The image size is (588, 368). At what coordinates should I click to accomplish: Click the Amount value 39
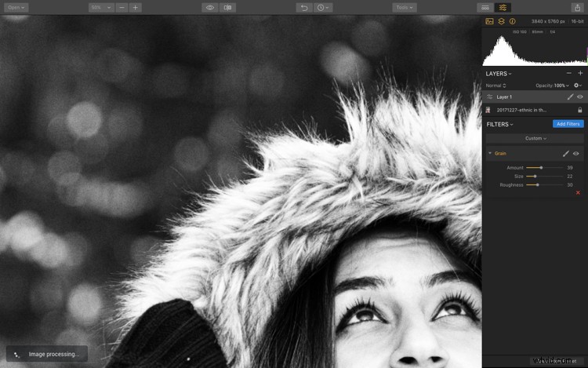click(570, 168)
